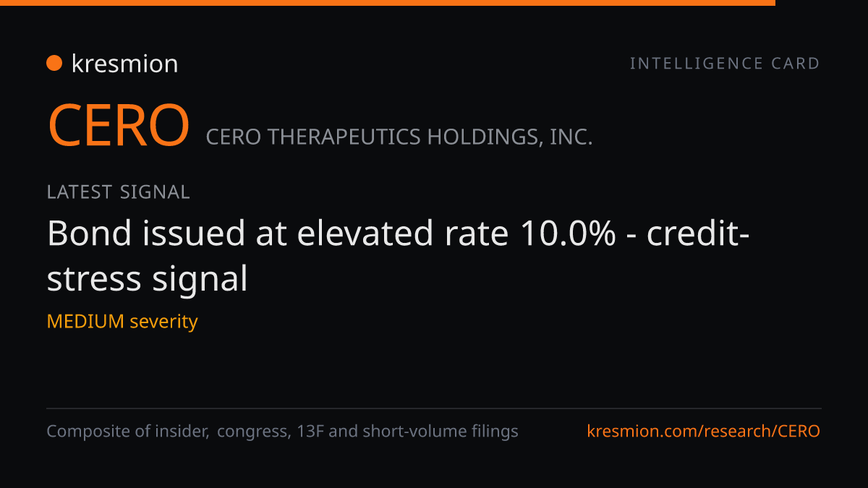Image resolution: width=868 pixels, height=488 pixels.
Task: Open the bond issued signal headline
Action: (398, 256)
